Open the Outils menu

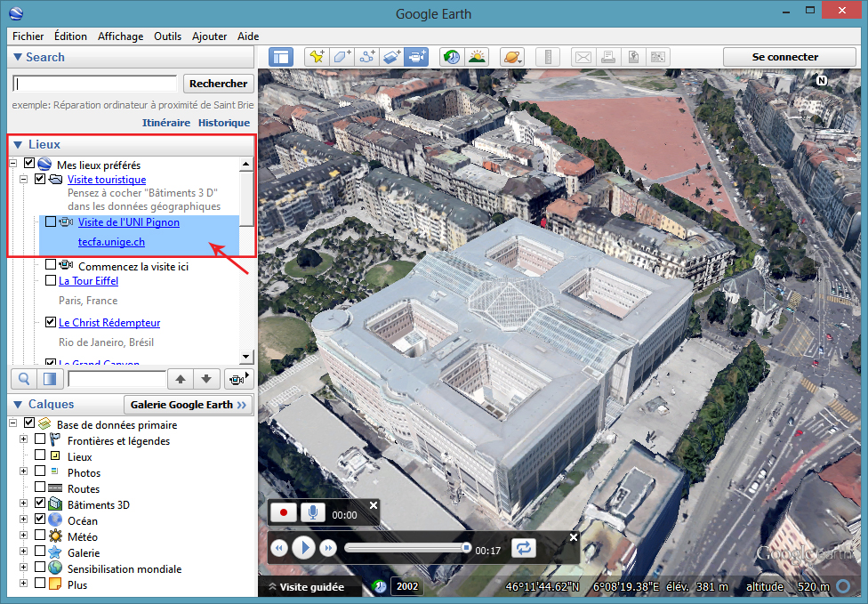tap(168, 36)
